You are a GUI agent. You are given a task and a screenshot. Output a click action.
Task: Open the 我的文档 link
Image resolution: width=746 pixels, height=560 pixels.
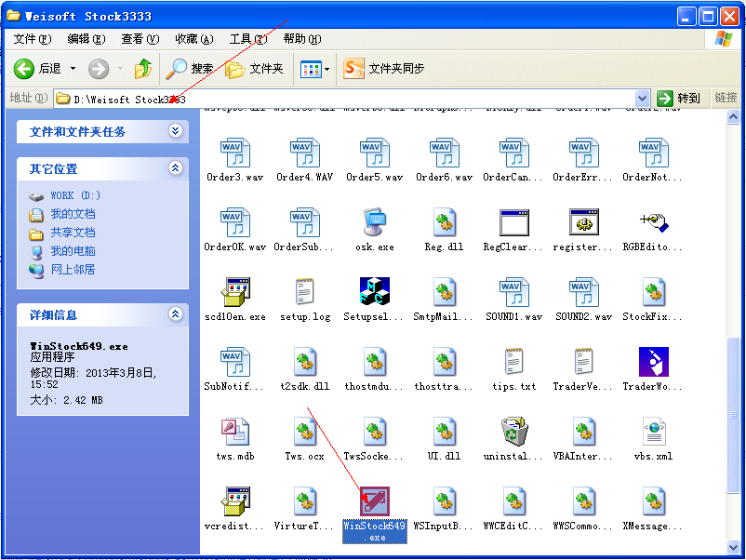click(73, 214)
